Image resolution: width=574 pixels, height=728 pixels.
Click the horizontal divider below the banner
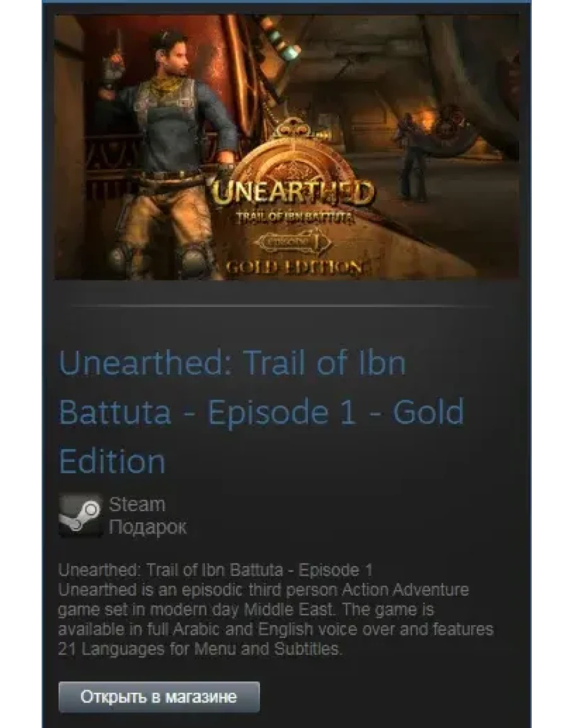pyautogui.click(x=283, y=306)
